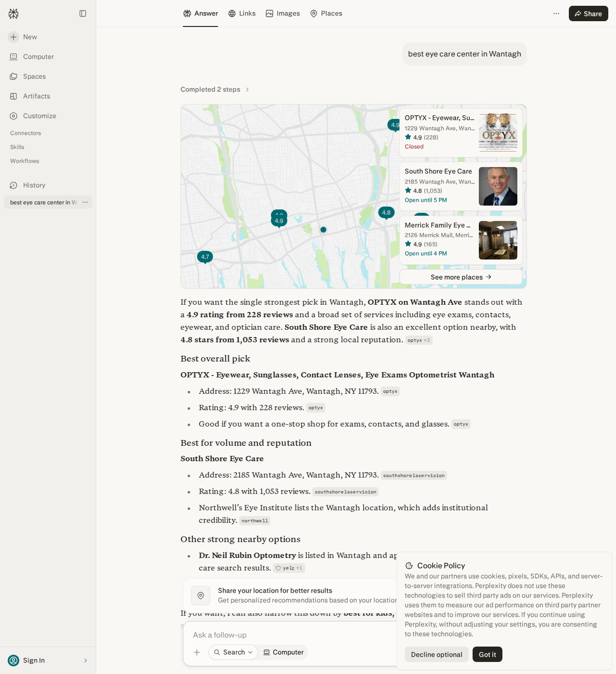Click See more places
Viewport: 616px width, 674px height.
[461, 277]
